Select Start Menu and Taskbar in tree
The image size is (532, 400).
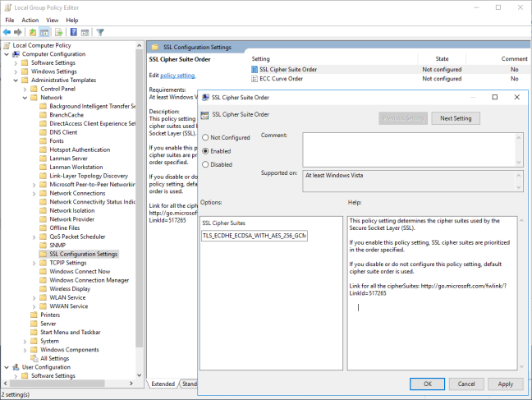(x=71, y=332)
